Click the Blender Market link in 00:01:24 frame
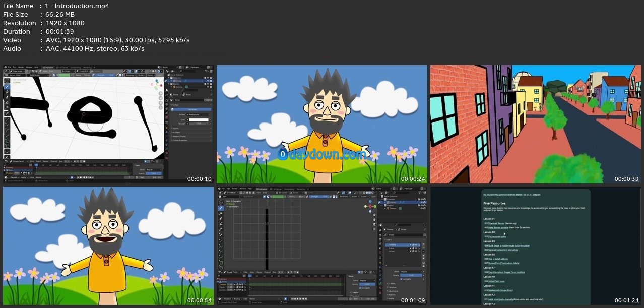Image resolution: width=644 pixels, height=308 pixels. 515,195
